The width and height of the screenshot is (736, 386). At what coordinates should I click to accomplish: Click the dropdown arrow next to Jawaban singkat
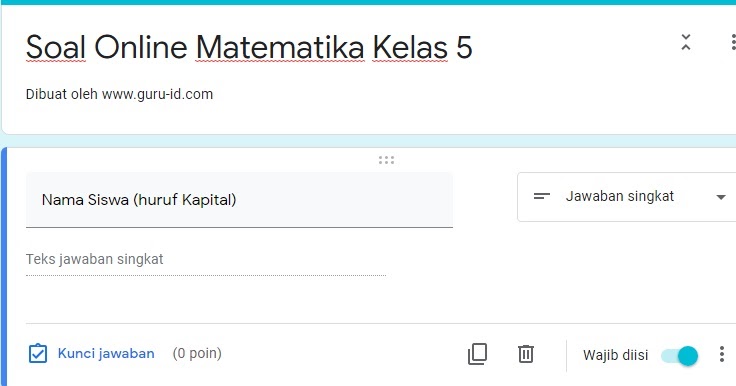721,197
